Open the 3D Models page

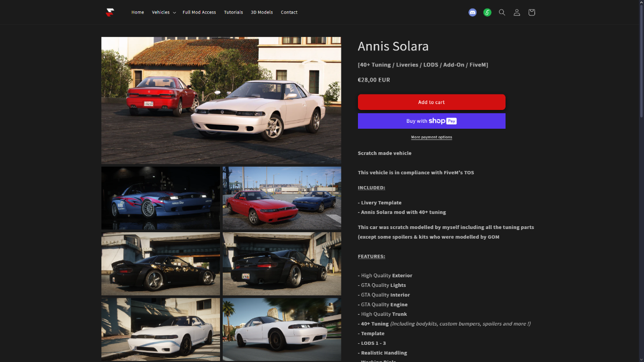click(x=261, y=12)
